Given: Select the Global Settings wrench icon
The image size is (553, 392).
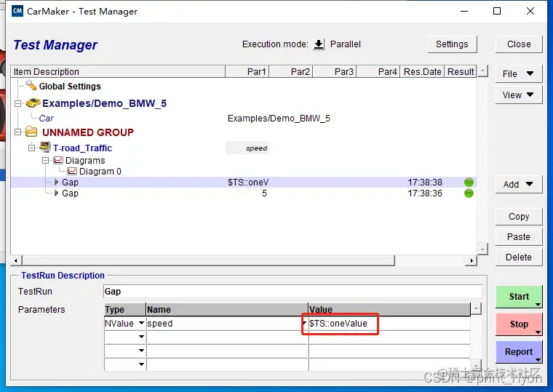Looking at the screenshot, I should [x=31, y=85].
